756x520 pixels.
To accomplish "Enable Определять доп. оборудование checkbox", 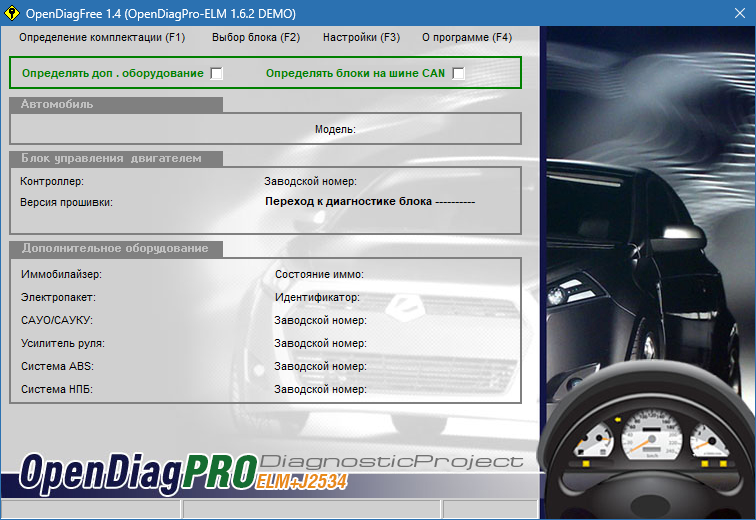I will (216, 73).
